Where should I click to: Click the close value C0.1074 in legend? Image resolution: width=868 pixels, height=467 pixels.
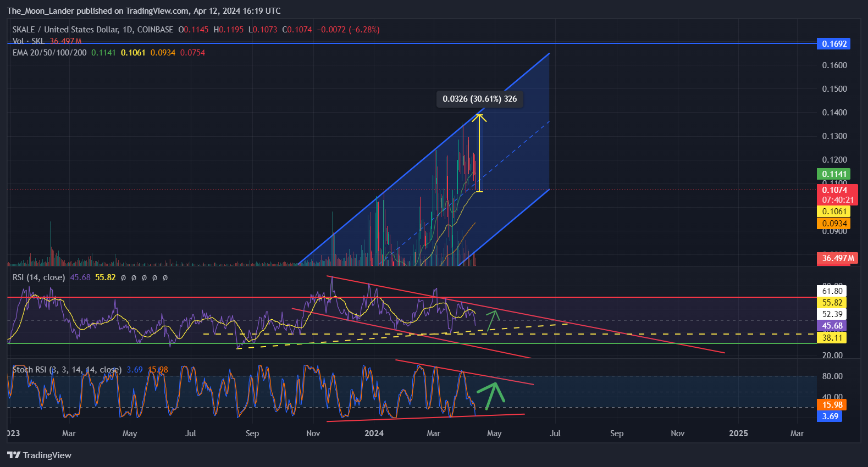coord(297,30)
